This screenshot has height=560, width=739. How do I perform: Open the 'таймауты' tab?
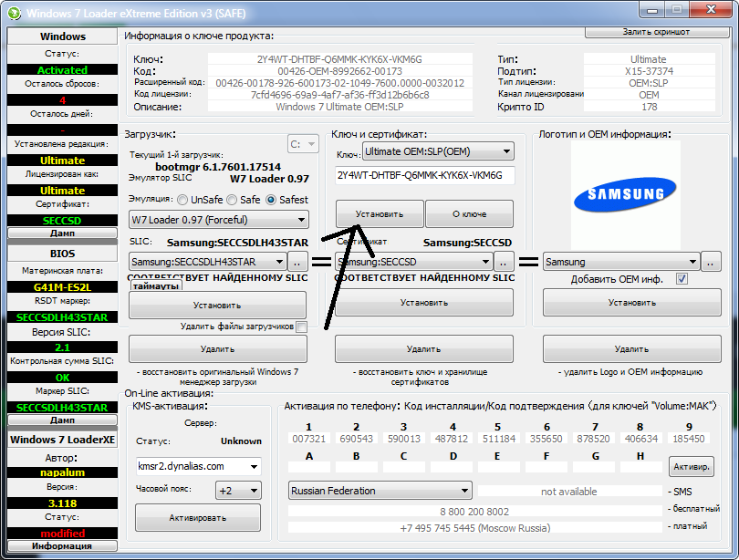tap(156, 285)
